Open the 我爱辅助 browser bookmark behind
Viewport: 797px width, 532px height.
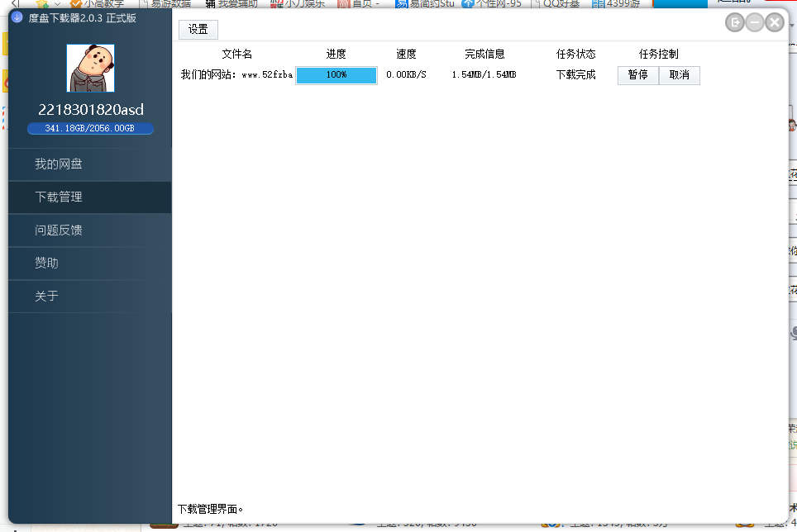[231, 3]
